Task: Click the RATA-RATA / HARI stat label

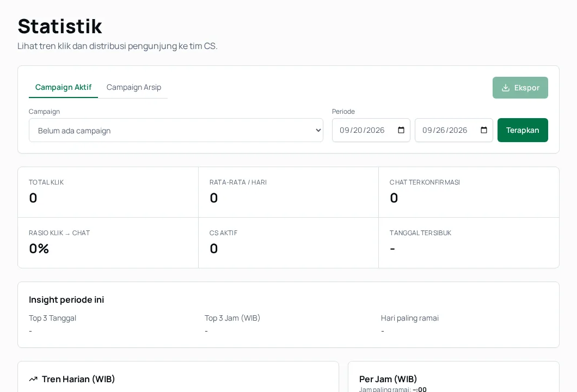Action: coord(238,182)
